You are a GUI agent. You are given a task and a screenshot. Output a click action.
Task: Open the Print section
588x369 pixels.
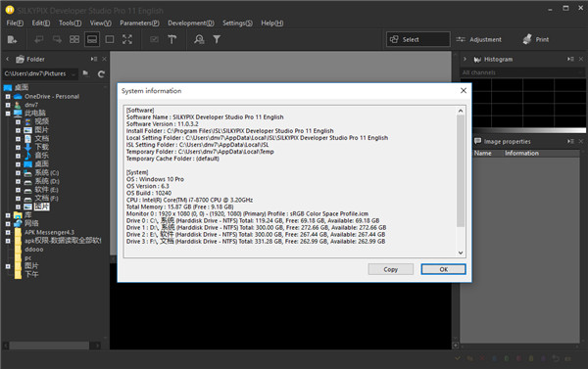(x=536, y=39)
